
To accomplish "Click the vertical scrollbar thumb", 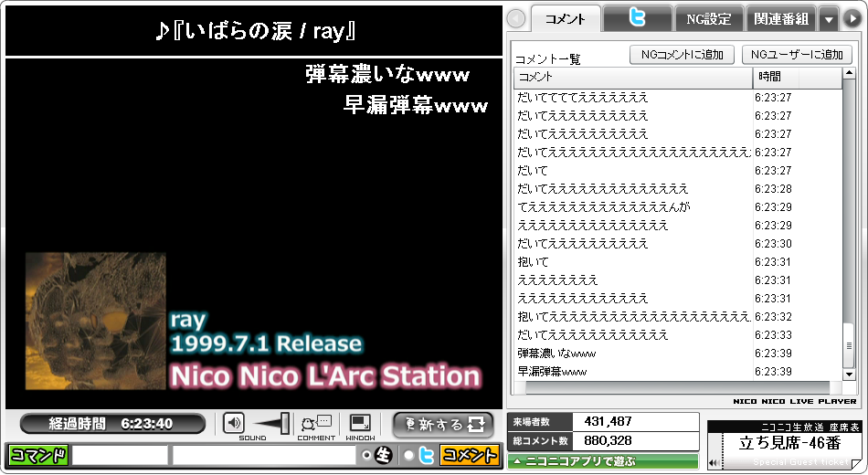I will pos(849,345).
